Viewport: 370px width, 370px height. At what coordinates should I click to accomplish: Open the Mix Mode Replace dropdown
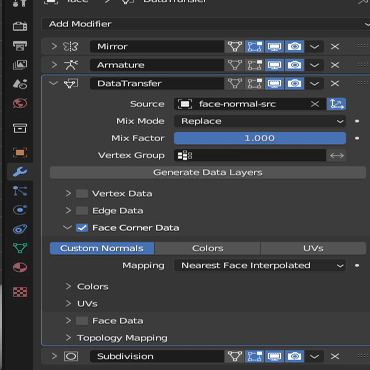click(x=260, y=121)
